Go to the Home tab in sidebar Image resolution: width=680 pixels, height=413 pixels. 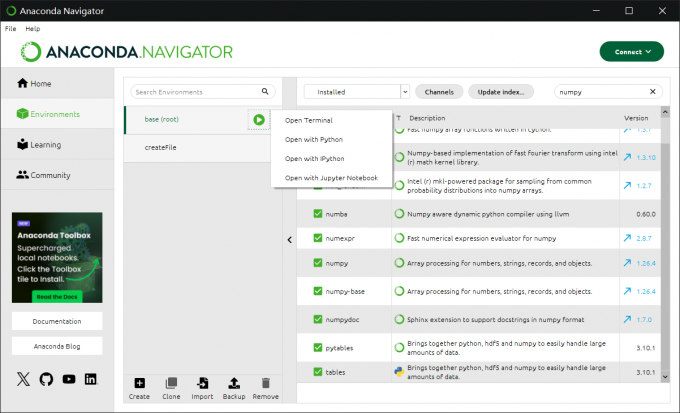click(57, 83)
